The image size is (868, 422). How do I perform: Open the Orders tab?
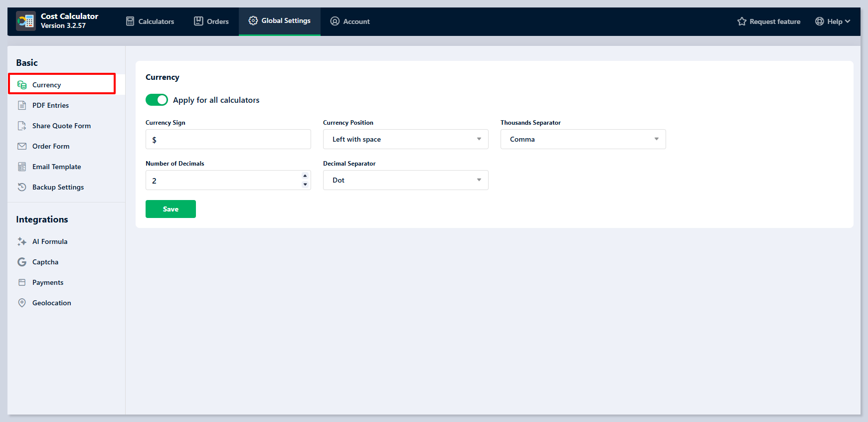pyautogui.click(x=211, y=21)
